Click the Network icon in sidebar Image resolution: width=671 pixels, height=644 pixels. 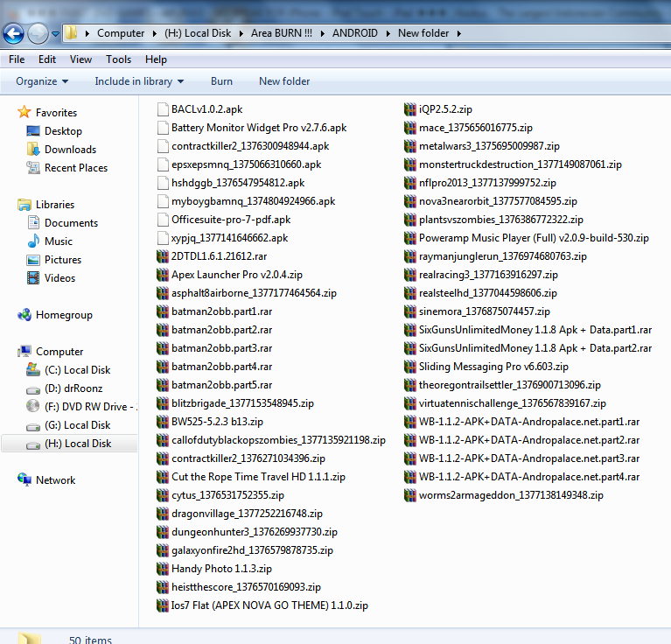click(24, 479)
